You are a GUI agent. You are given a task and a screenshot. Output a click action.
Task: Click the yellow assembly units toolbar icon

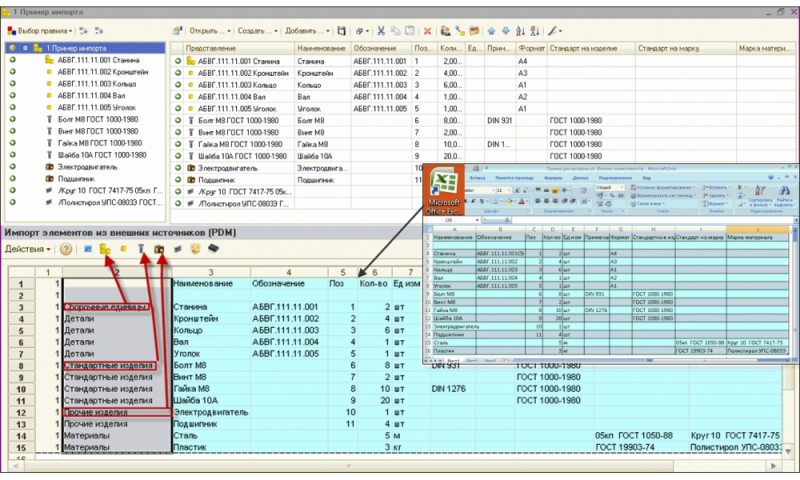(x=104, y=249)
